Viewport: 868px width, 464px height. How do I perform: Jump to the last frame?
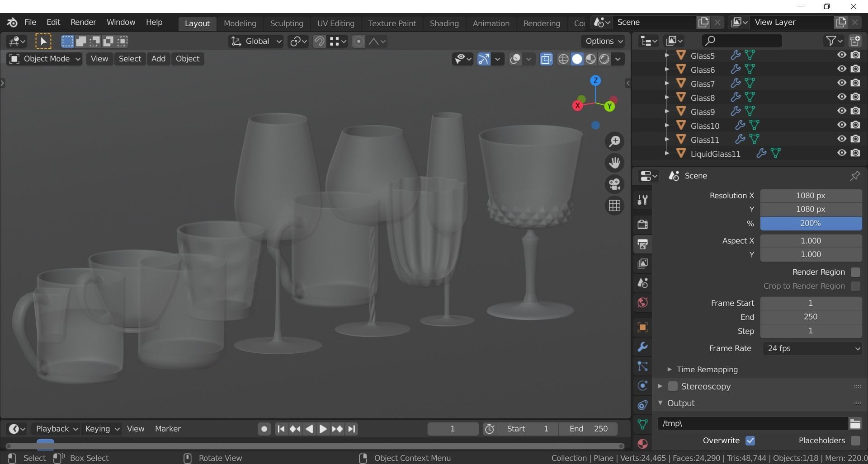[x=352, y=429]
